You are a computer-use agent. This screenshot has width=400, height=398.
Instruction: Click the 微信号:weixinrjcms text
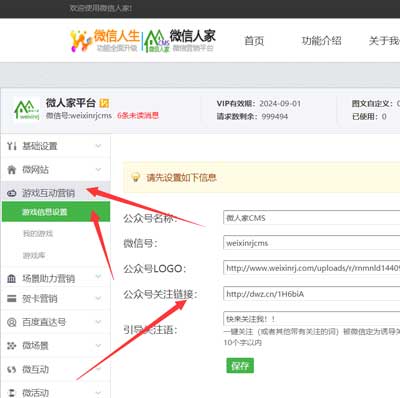pyautogui.click(x=79, y=116)
